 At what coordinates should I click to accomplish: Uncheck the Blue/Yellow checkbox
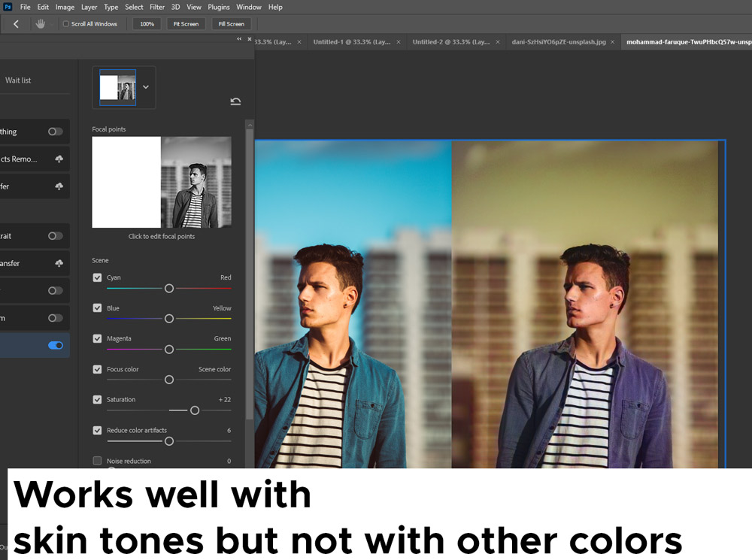click(x=97, y=307)
